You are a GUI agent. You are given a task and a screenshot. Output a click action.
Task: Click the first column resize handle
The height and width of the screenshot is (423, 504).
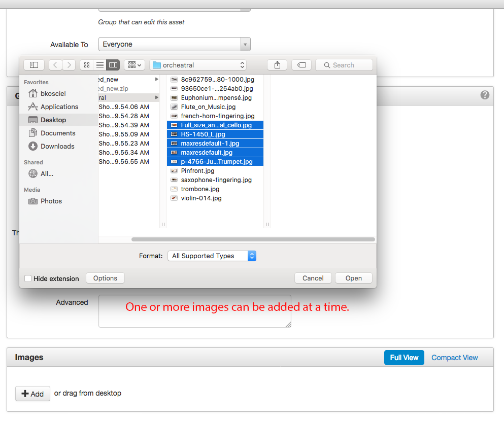pyautogui.click(x=163, y=225)
